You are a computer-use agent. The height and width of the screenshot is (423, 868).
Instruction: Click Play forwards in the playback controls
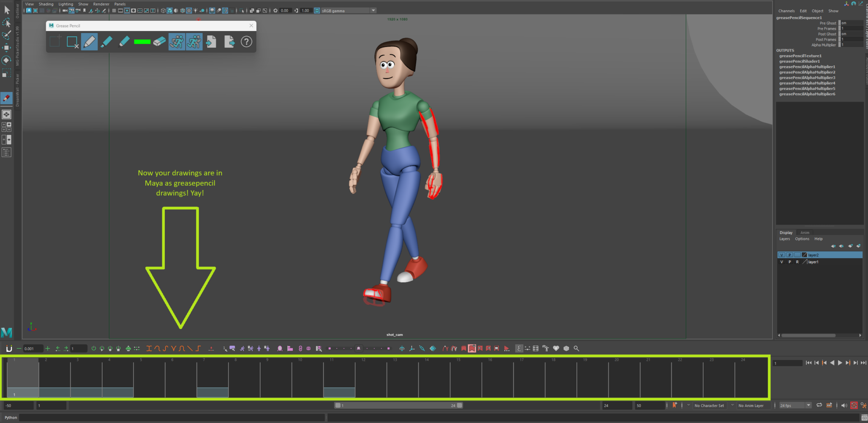tap(840, 363)
